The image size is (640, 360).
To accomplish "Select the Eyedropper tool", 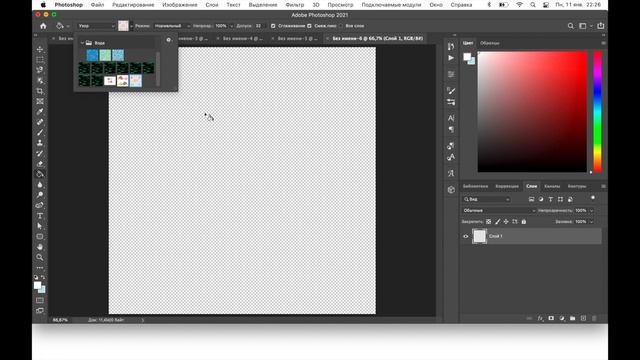I will (x=40, y=111).
